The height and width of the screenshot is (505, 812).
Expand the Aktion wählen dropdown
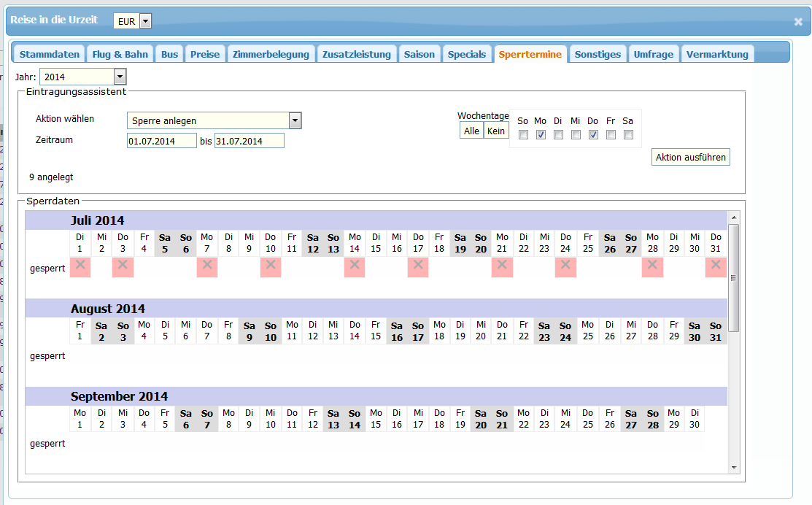pos(295,120)
